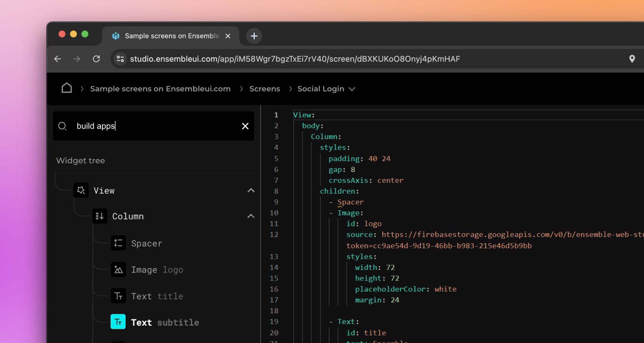Clear the search field with X

(245, 126)
